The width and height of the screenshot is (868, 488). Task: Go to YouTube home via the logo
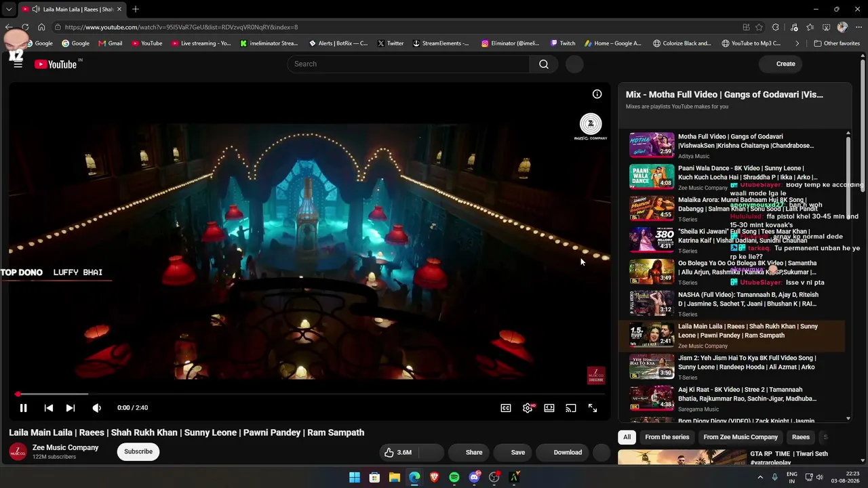(57, 64)
